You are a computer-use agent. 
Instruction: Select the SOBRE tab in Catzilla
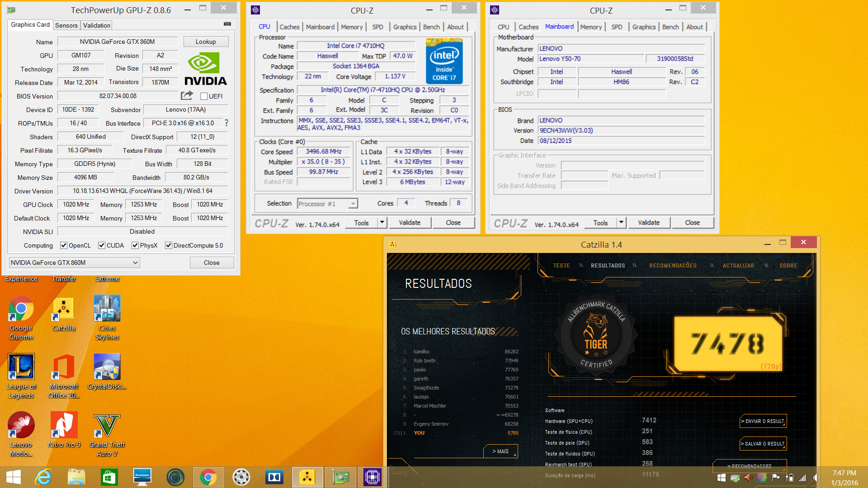788,266
